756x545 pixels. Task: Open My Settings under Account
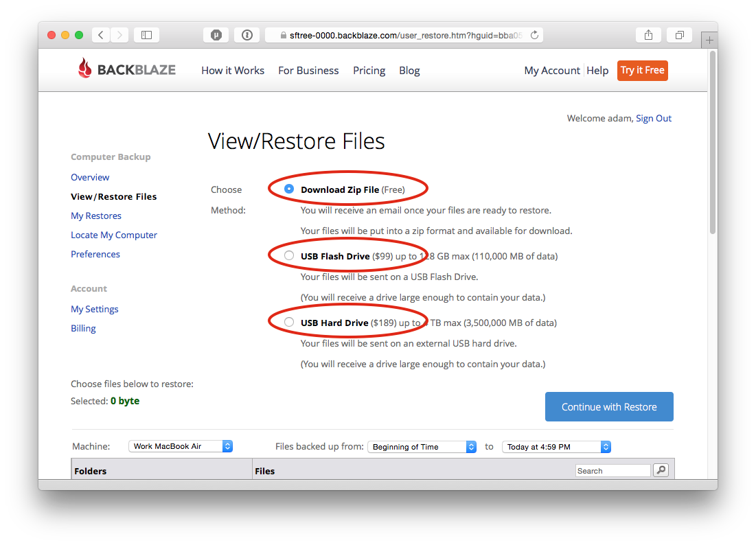point(95,309)
